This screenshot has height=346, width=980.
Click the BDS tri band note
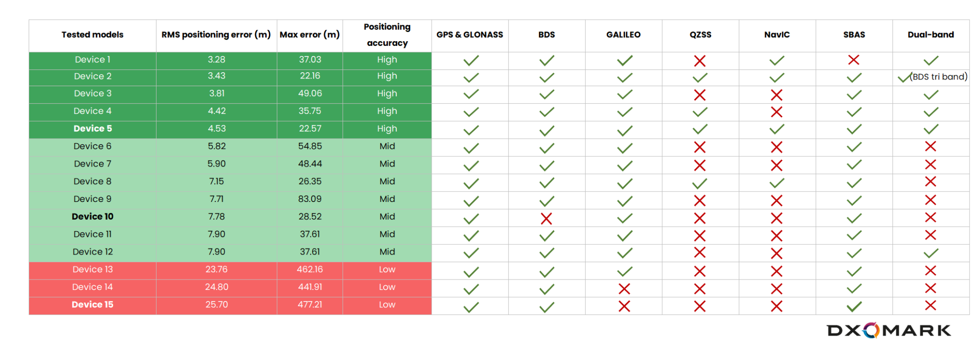938,77
